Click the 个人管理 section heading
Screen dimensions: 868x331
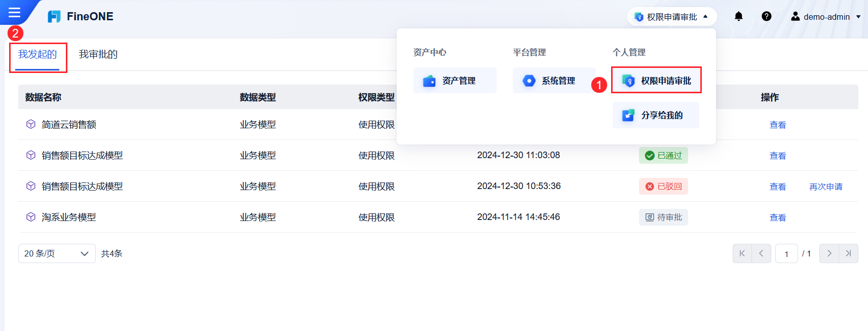click(x=629, y=52)
